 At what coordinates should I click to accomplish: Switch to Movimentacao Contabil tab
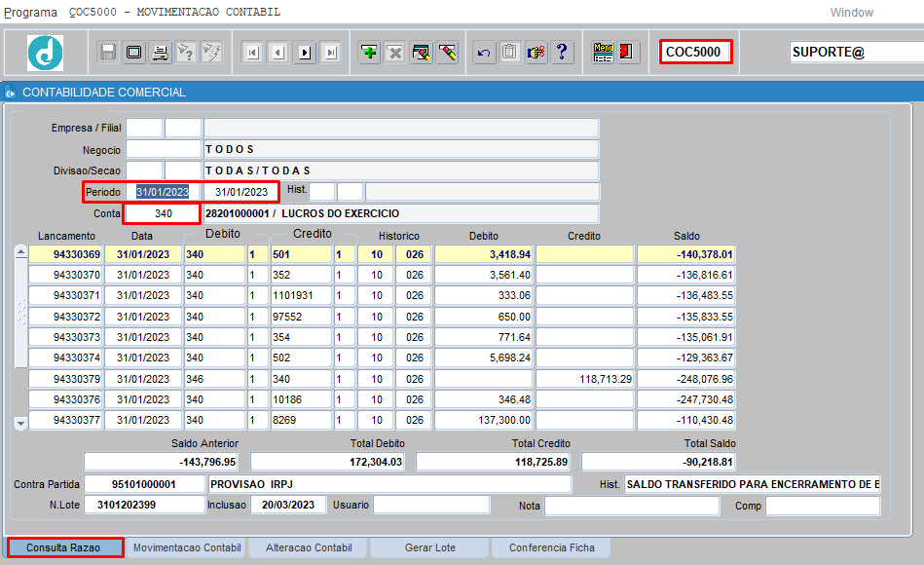tap(187, 547)
